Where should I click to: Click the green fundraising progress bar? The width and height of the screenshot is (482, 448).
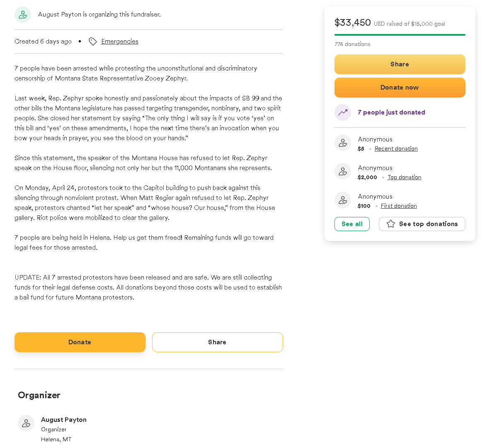pyautogui.click(x=400, y=35)
